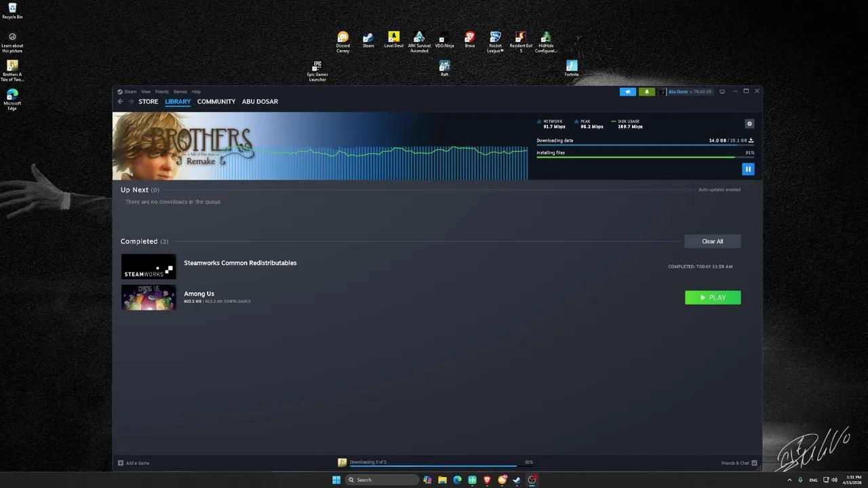Open Friends & Chat panel
The height and width of the screenshot is (488, 868).
tap(739, 463)
